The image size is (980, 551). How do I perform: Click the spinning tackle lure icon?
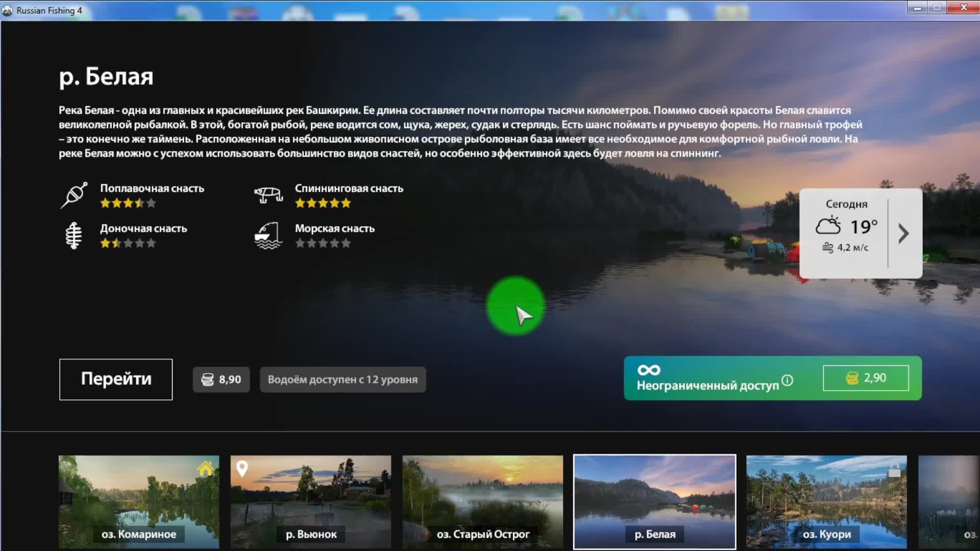coord(268,195)
